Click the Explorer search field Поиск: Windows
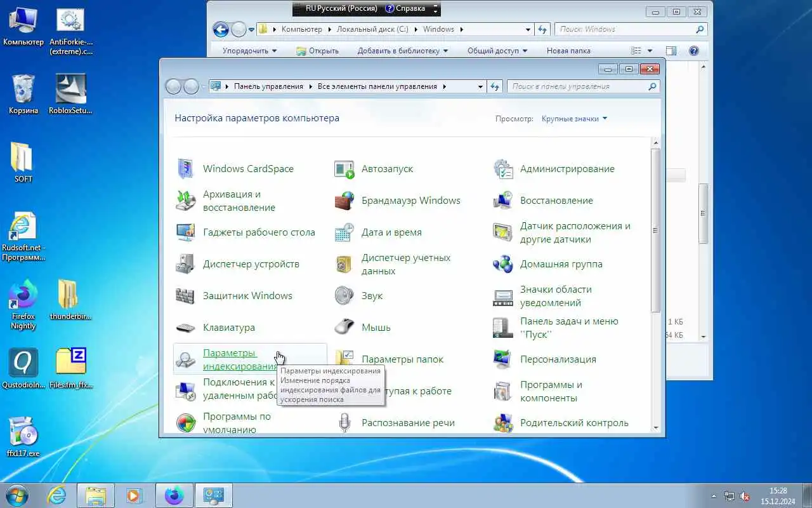This screenshot has width=812, height=508. tap(631, 29)
